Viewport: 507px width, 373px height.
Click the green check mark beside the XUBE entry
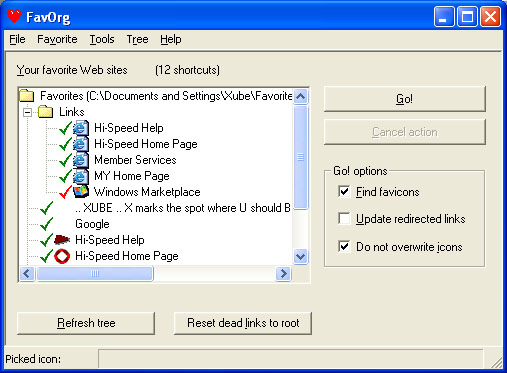point(46,208)
